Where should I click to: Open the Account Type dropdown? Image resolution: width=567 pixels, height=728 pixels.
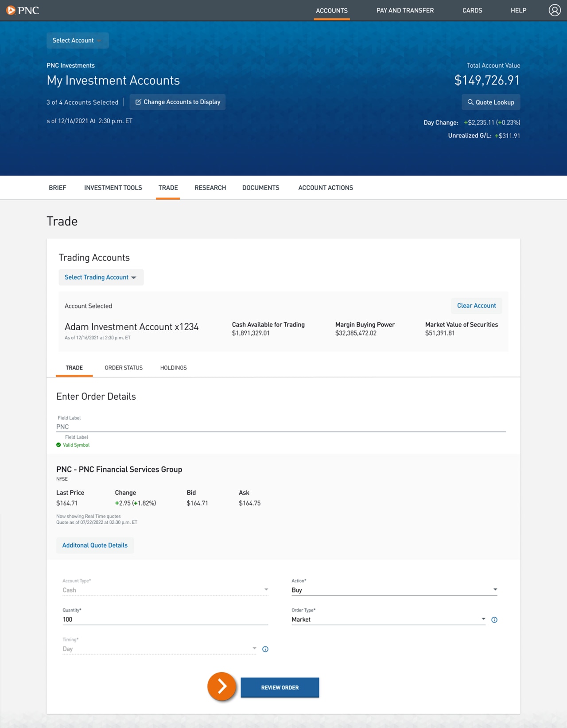(165, 590)
